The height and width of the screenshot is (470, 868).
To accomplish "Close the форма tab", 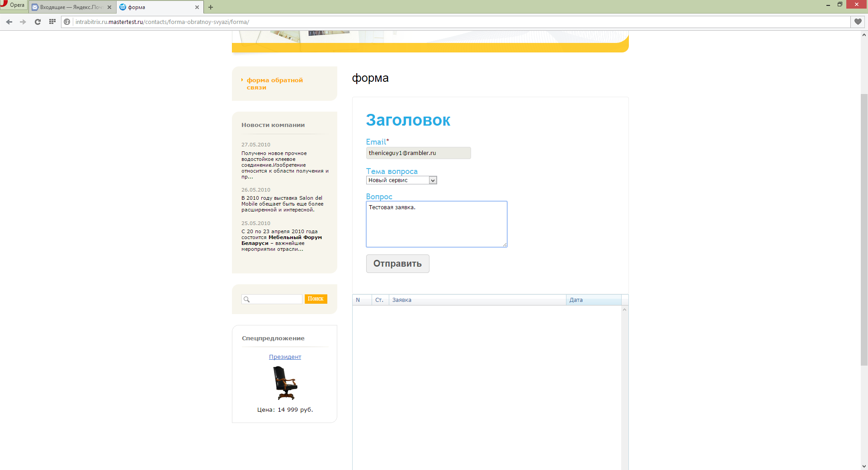I will [x=197, y=7].
